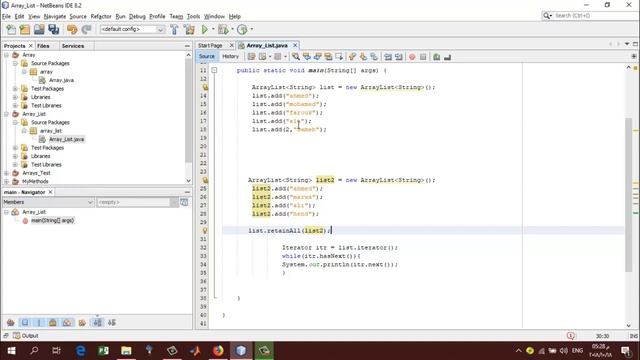The height and width of the screenshot is (360, 640).
Task: Click the Stop Macro Recording icon
Action: (x=423, y=57)
